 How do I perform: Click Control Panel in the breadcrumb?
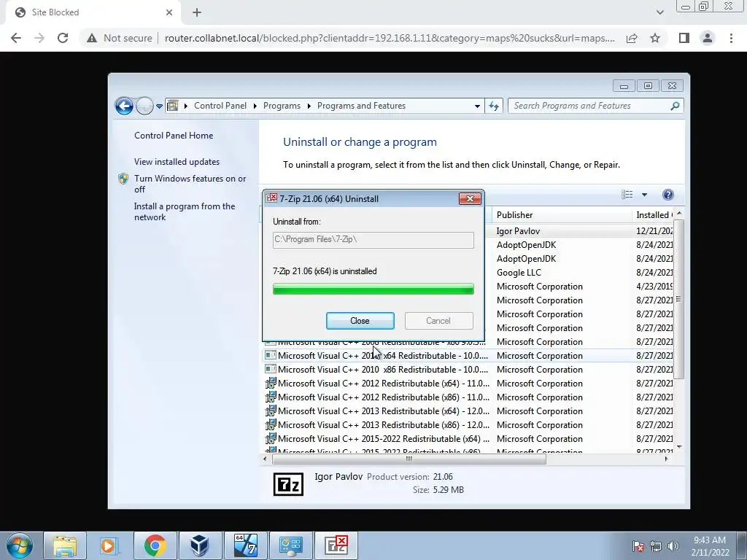(x=220, y=106)
